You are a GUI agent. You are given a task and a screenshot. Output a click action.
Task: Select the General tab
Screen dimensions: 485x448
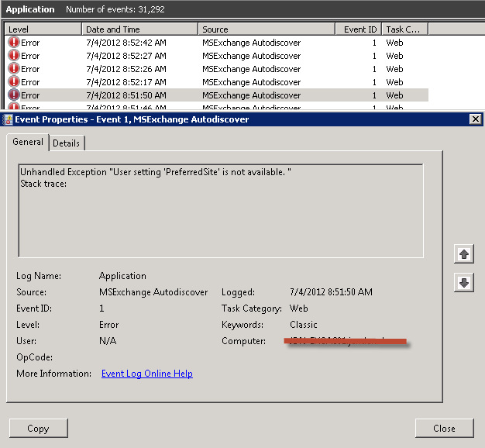point(28,142)
